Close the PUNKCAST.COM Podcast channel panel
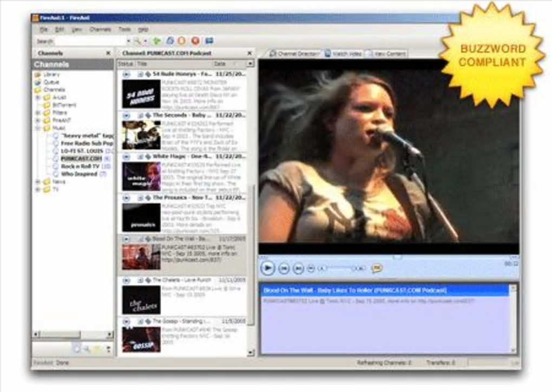552x392 pixels. 249,53
